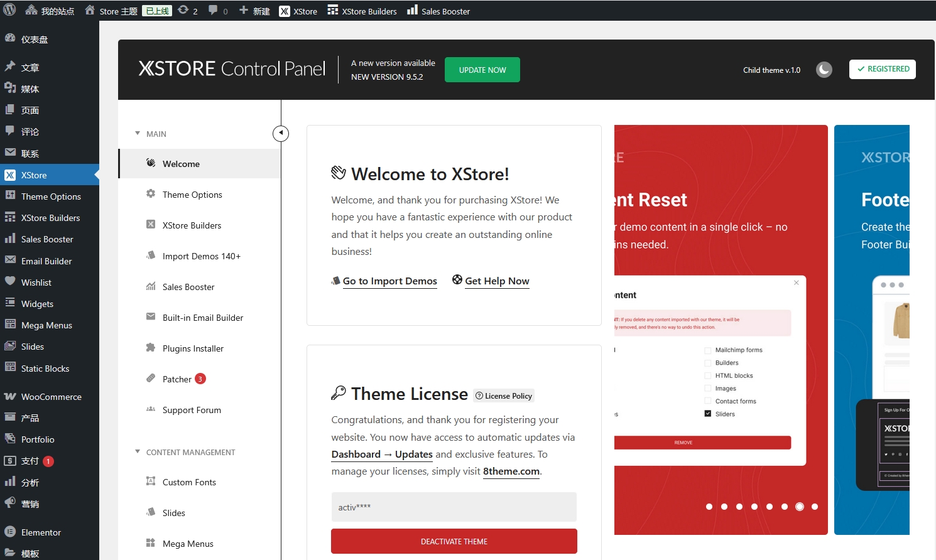Open Email Builder in WordPress sidebar
936x560 pixels.
pyautogui.click(x=50, y=261)
